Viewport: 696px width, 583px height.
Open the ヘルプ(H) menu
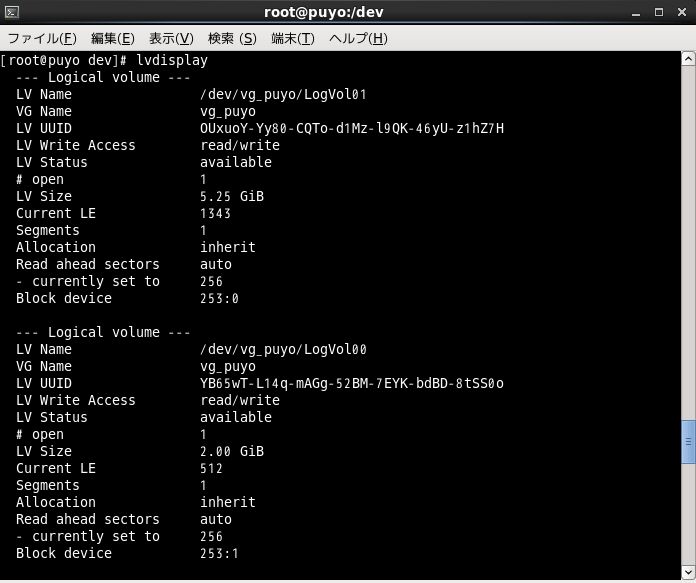tap(358, 39)
